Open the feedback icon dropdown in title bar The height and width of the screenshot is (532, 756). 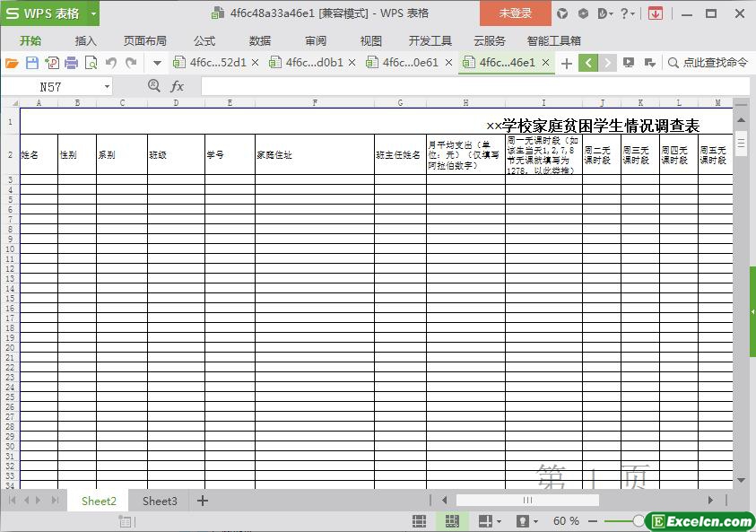(x=604, y=13)
